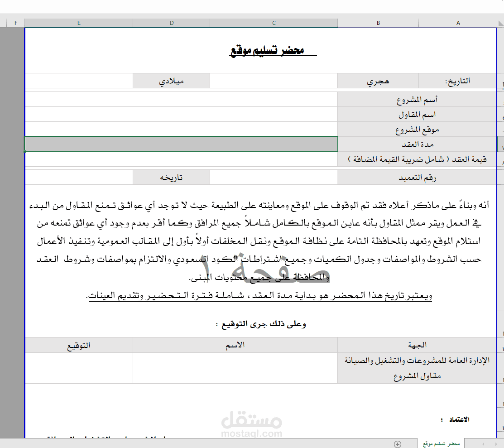504x448 pixels.
Task: Select the الاسم header cell
Action: [235, 345]
